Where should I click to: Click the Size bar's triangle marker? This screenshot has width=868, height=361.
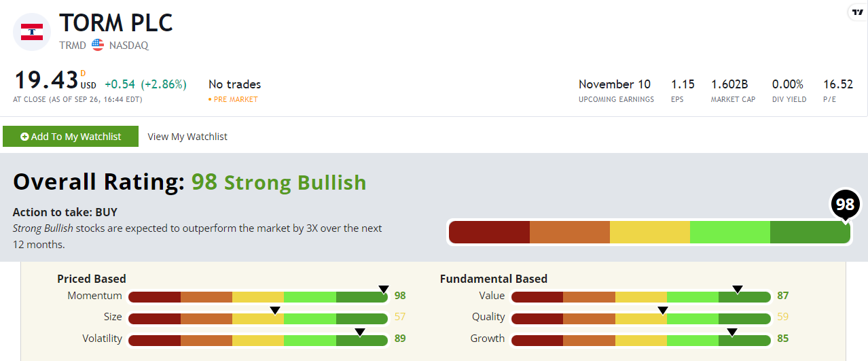tap(275, 311)
